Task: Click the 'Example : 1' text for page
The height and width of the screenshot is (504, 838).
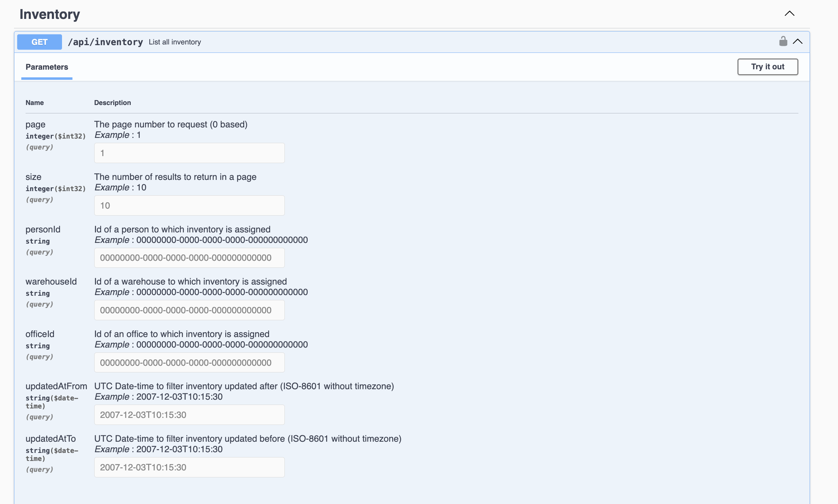Action: [118, 135]
